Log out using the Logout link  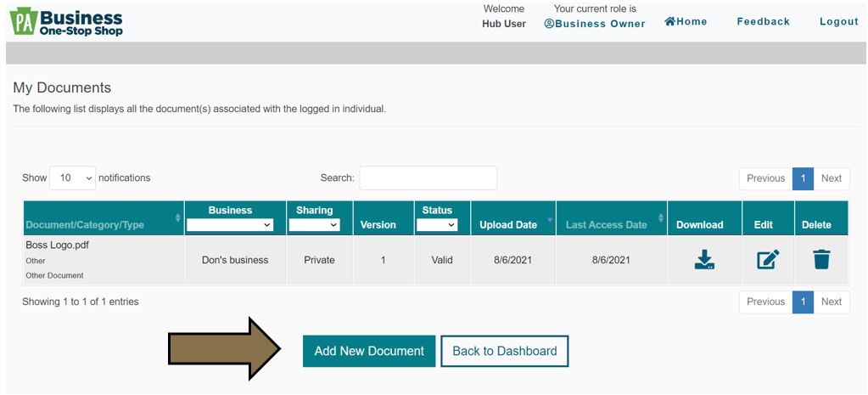(839, 21)
